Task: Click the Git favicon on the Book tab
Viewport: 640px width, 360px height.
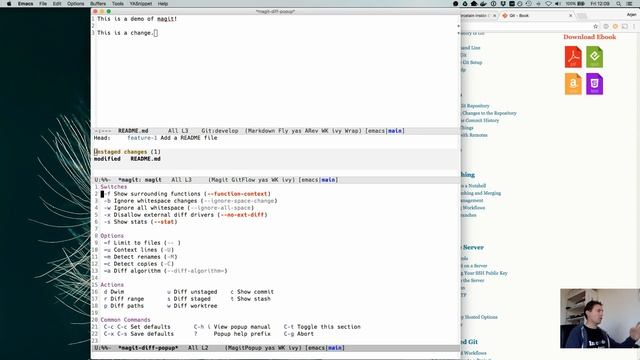Action: tap(505, 16)
